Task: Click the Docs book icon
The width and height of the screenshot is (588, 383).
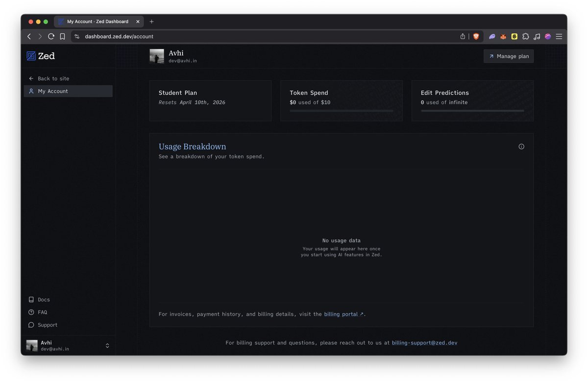Action: click(x=31, y=300)
